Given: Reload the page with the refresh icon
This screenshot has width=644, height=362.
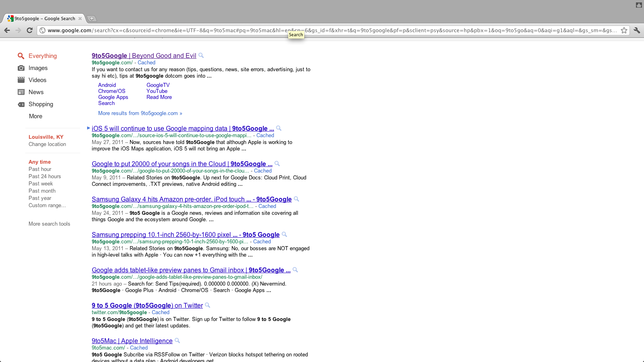Looking at the screenshot, I should click(29, 31).
